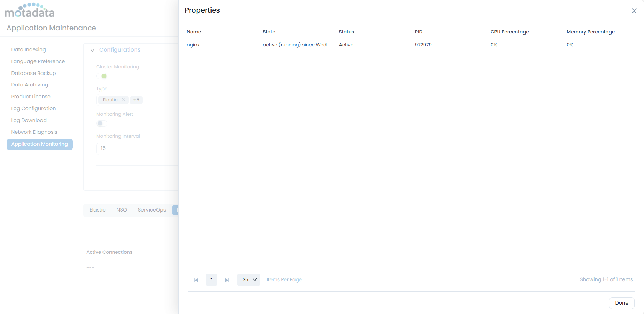Close the Properties dialog
This screenshot has width=644, height=314.
click(634, 11)
